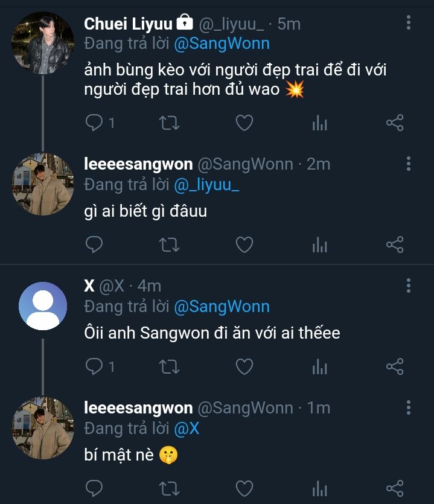Open the @X mention link

pyautogui.click(x=187, y=429)
